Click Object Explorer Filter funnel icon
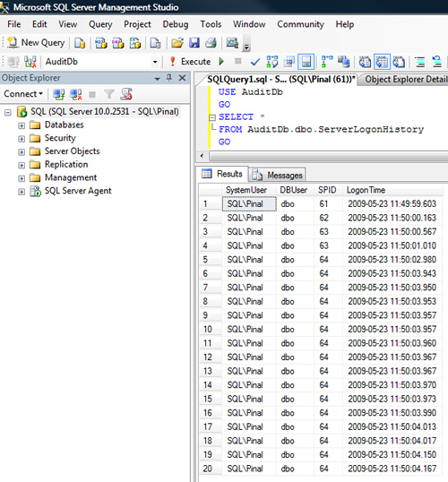This screenshot has height=482, width=448. pyautogui.click(x=108, y=94)
